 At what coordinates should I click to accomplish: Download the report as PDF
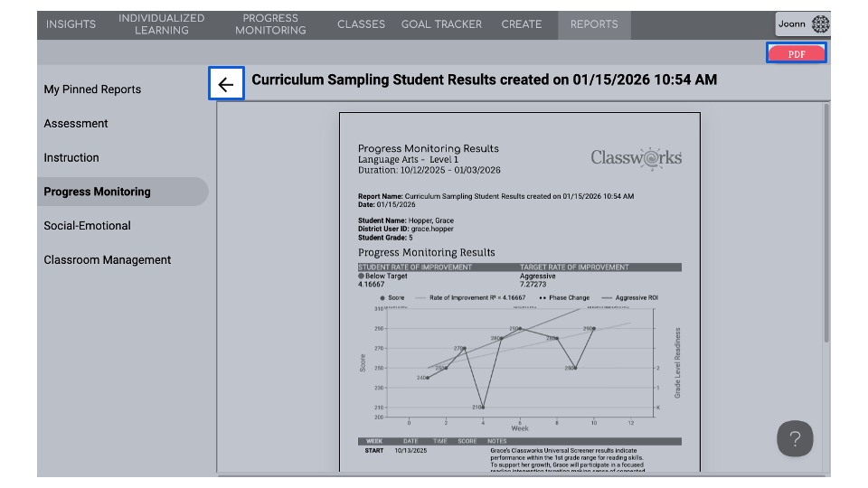click(796, 53)
